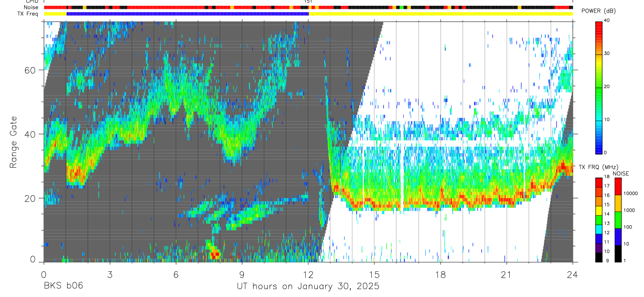The height and width of the screenshot is (297, 644).
Task: Click the '16' label on the TX FRQ scale
Action: click(x=606, y=195)
